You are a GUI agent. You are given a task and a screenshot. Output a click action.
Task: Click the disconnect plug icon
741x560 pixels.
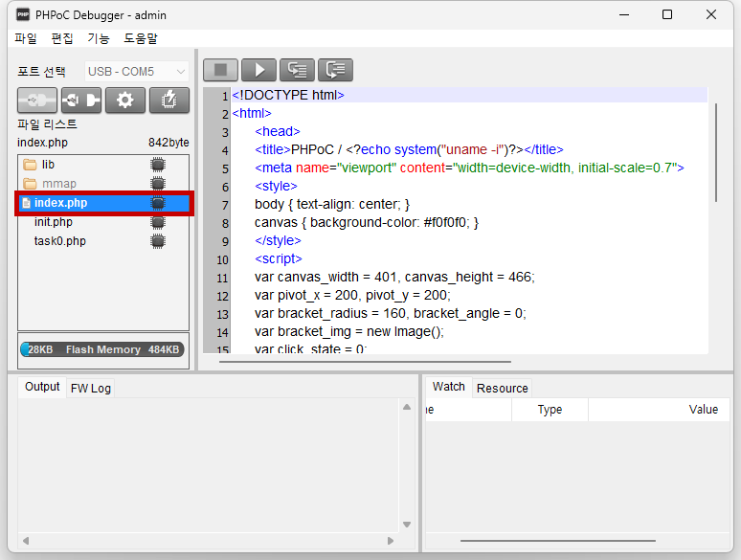(x=81, y=101)
